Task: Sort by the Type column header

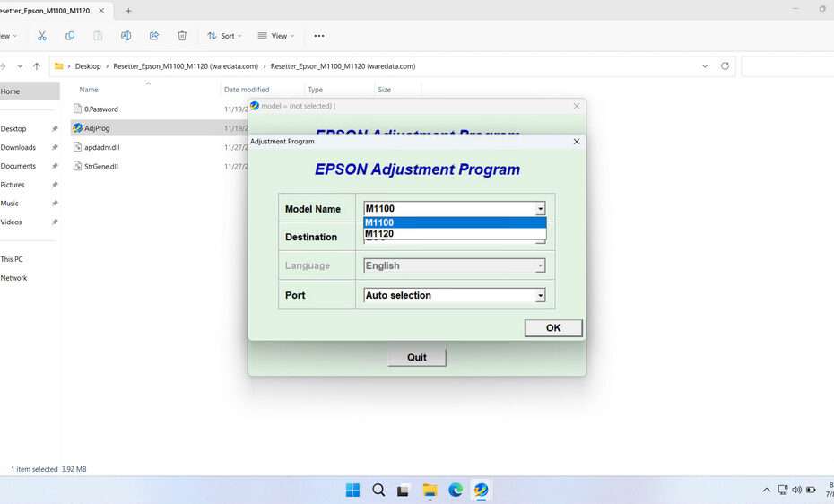Action: tap(316, 90)
